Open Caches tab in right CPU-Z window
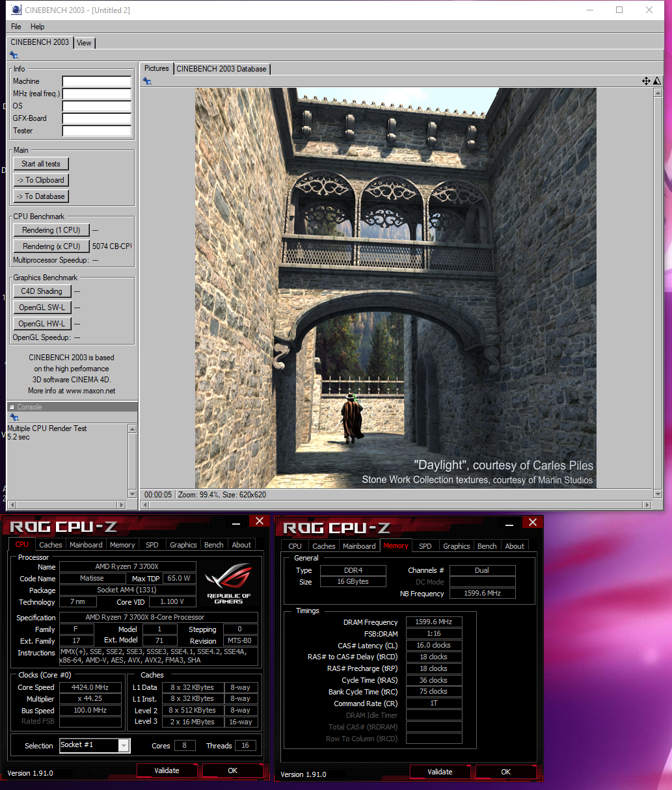The width and height of the screenshot is (672, 790). click(x=324, y=546)
